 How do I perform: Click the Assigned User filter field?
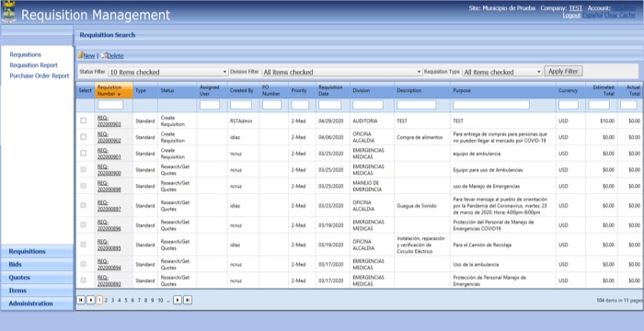tap(210, 105)
